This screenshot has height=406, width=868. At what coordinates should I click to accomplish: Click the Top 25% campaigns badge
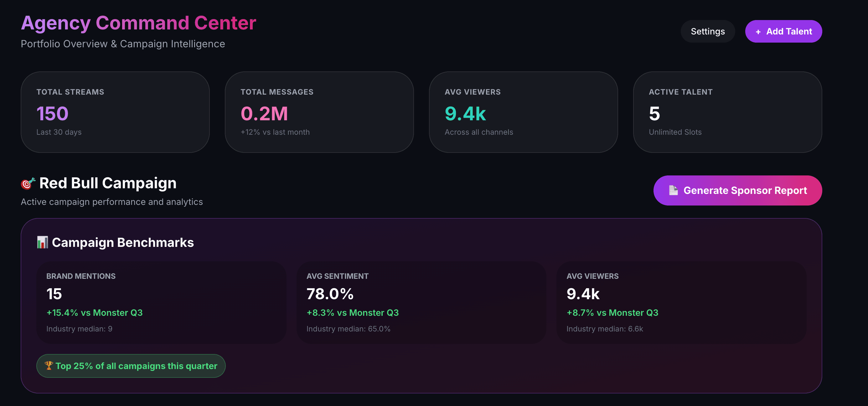131,366
